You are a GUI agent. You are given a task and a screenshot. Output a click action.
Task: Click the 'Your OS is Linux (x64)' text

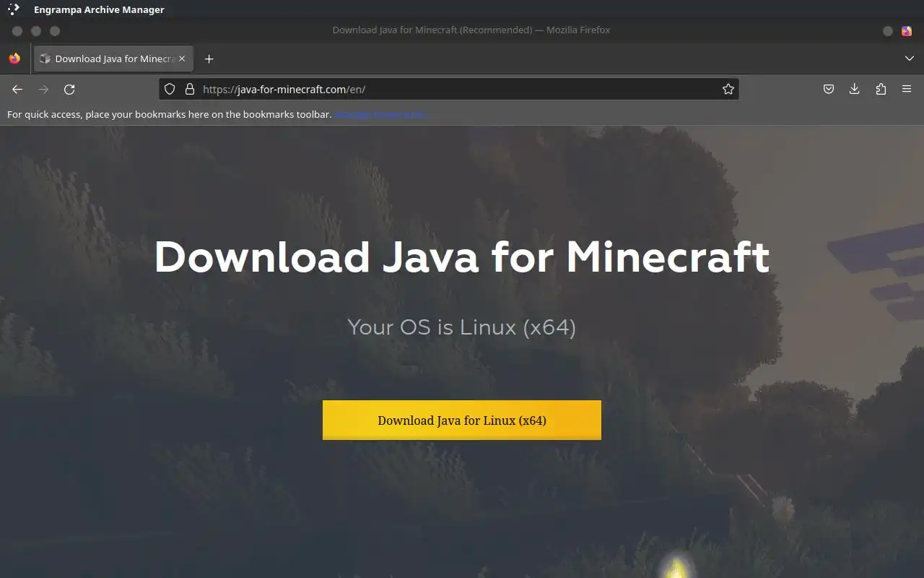tap(462, 327)
